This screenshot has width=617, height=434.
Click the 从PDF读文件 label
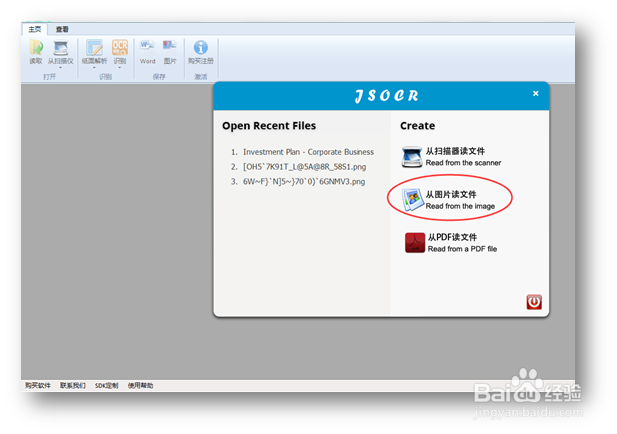tap(453, 237)
